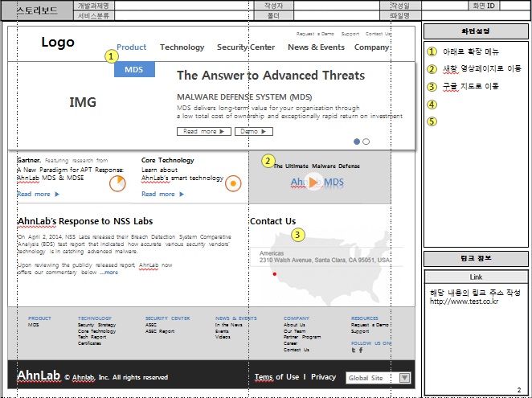Click Certificates in the footer
The width and height of the screenshot is (532, 398).
(89, 343)
